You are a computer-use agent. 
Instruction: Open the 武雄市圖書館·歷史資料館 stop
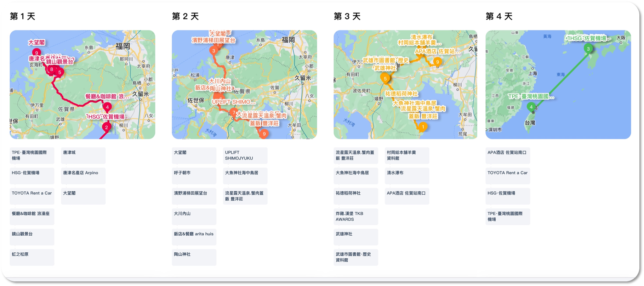pos(356,257)
